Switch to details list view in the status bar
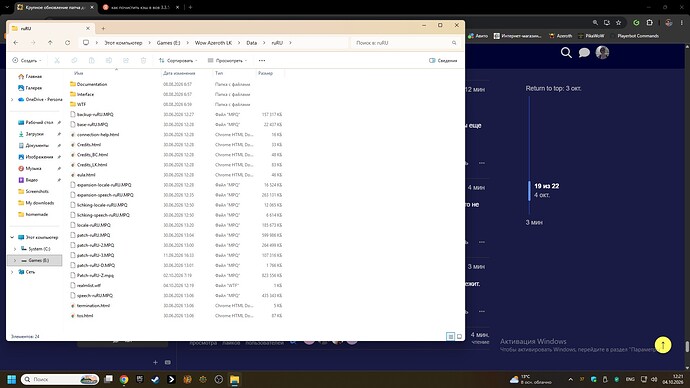The height and width of the screenshot is (388, 690). [450, 336]
